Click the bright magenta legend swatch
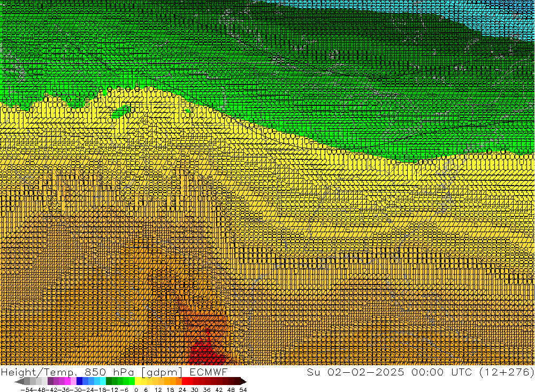This screenshot has width=535, height=392. [67, 381]
